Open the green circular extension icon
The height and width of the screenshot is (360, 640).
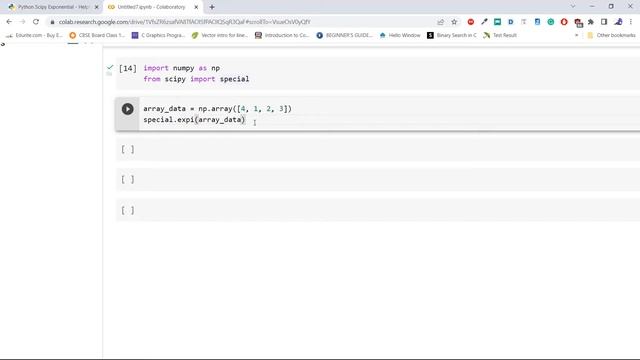coord(551,22)
